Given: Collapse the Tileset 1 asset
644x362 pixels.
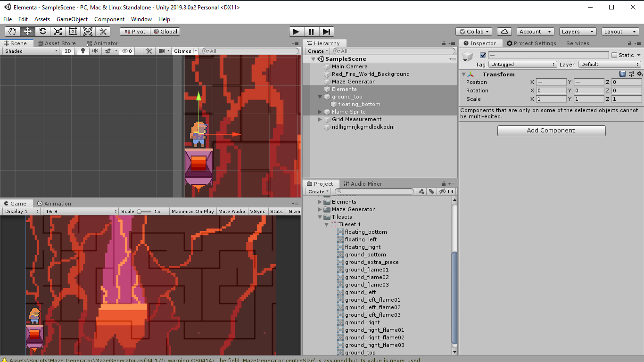Looking at the screenshot, I should (x=326, y=225).
